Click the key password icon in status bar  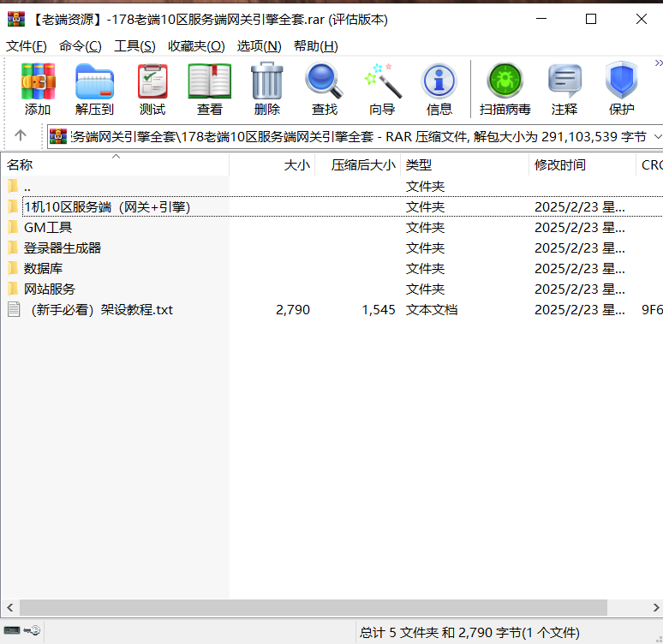(x=32, y=630)
